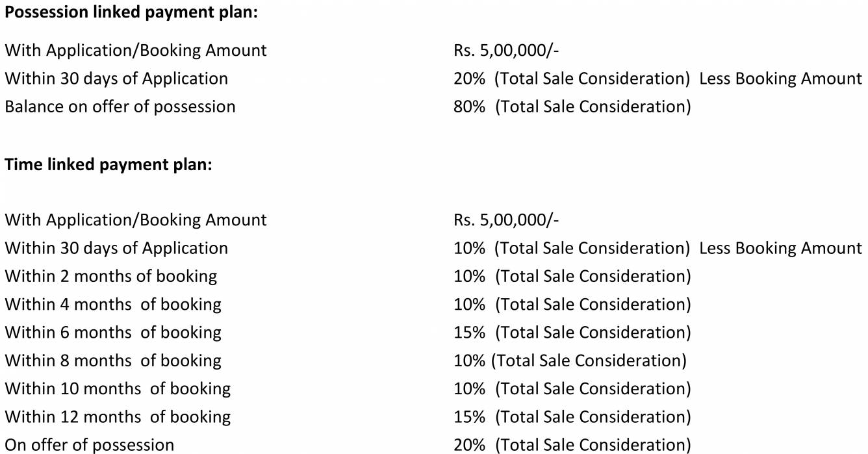This screenshot has height=454, width=868.
Task: Select the "Within 12 months of booking" text
Action: click(118, 416)
